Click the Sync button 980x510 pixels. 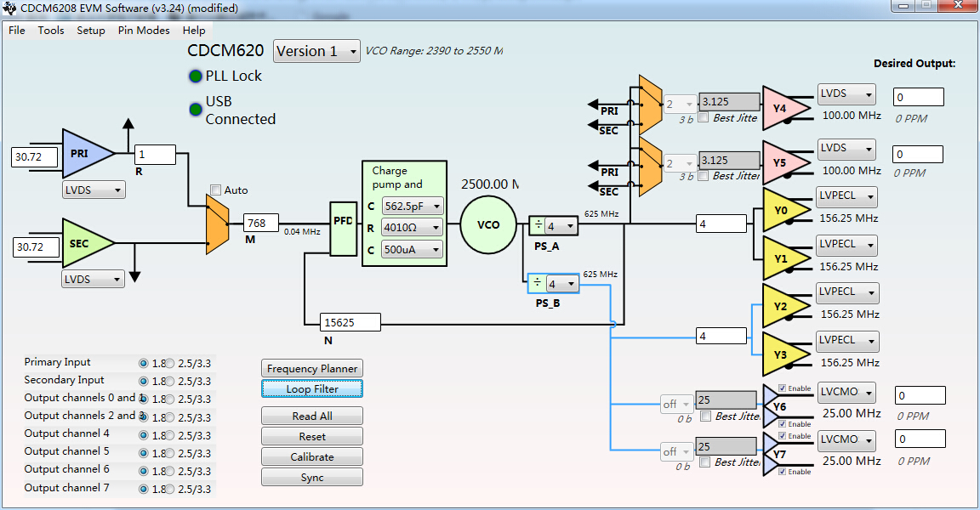coord(312,478)
